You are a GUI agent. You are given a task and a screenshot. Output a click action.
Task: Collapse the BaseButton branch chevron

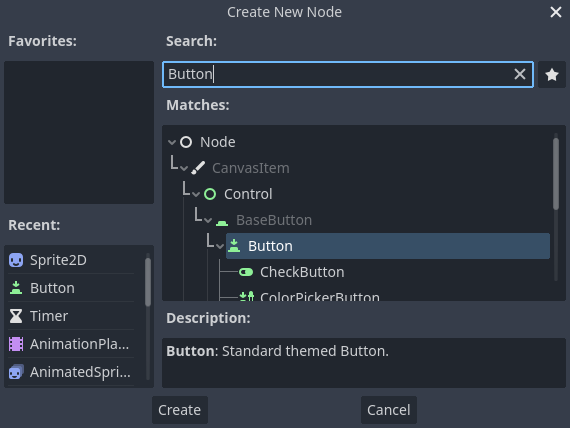[x=208, y=220]
